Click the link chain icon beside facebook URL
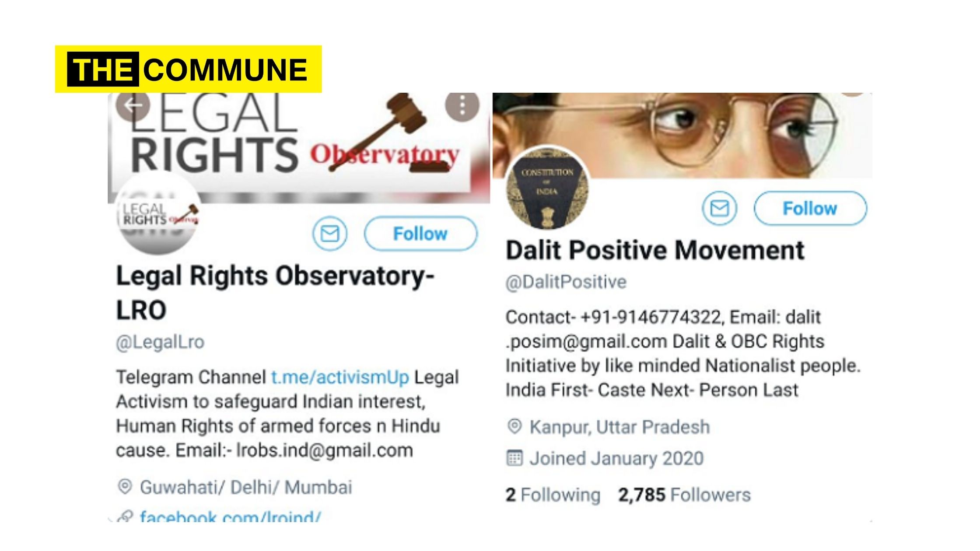980x551 pixels. 125,516
